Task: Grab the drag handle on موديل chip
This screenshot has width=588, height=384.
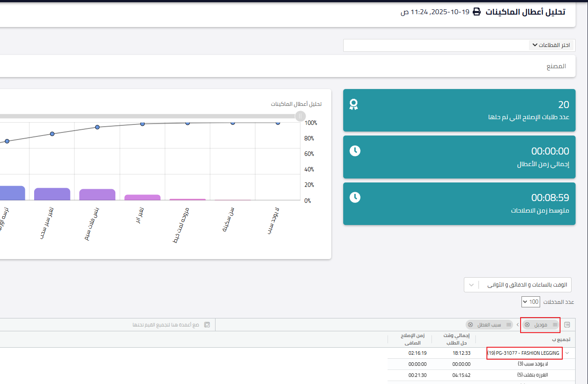Action: 555,325
